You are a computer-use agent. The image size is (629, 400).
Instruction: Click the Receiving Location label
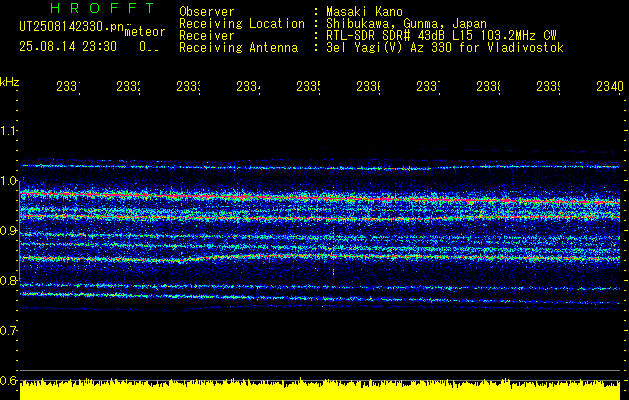242,24
